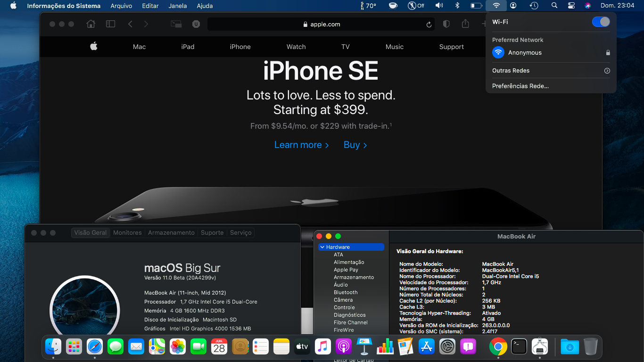Viewport: 644px width, 362px height.
Task: Click Safari's privacy shield icon
Action: pos(446,24)
